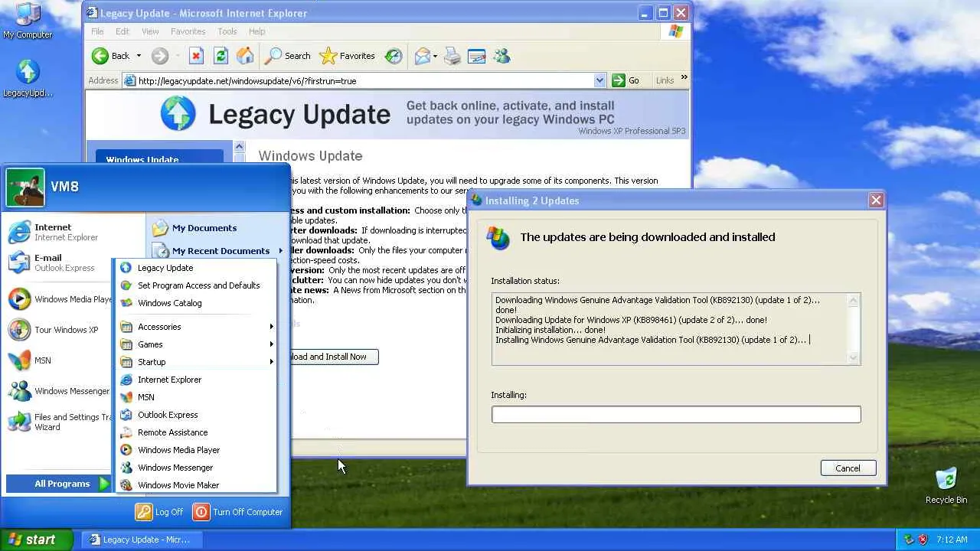Go back using the IE Back button
Viewport: 980px width, 551px height.
point(111,56)
